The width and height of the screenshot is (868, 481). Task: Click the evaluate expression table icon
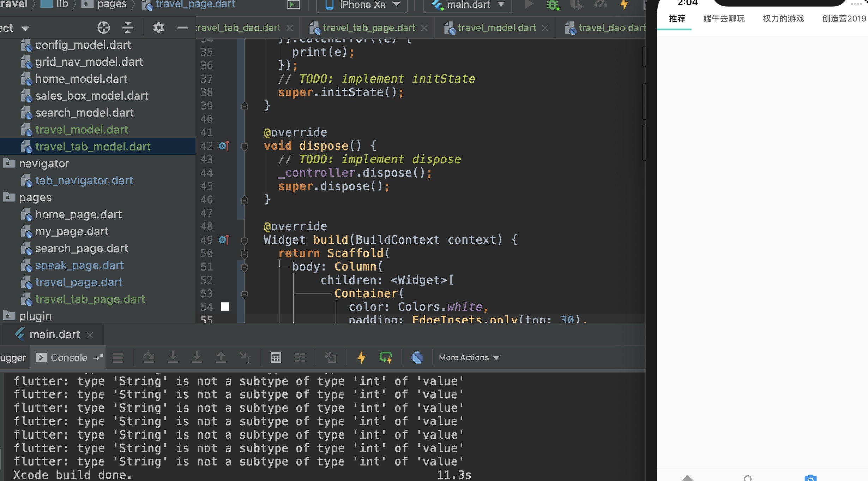click(276, 358)
